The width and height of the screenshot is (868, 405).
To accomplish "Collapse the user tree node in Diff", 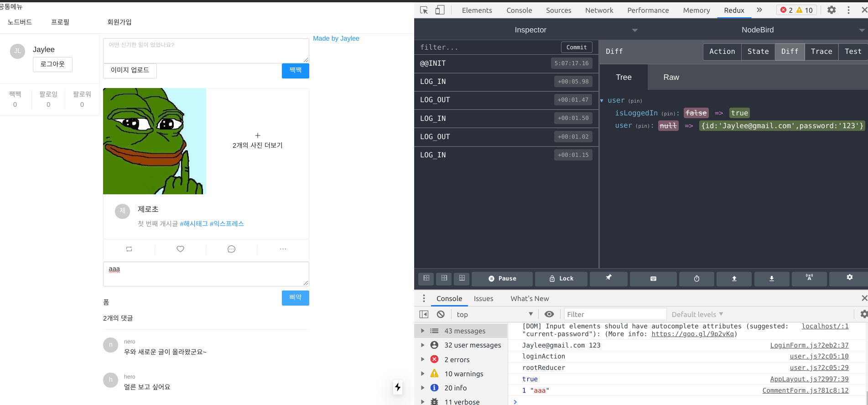I will [x=602, y=100].
